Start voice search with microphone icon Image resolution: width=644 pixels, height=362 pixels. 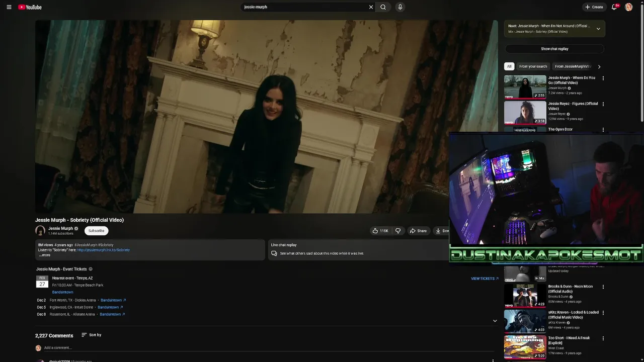400,7
